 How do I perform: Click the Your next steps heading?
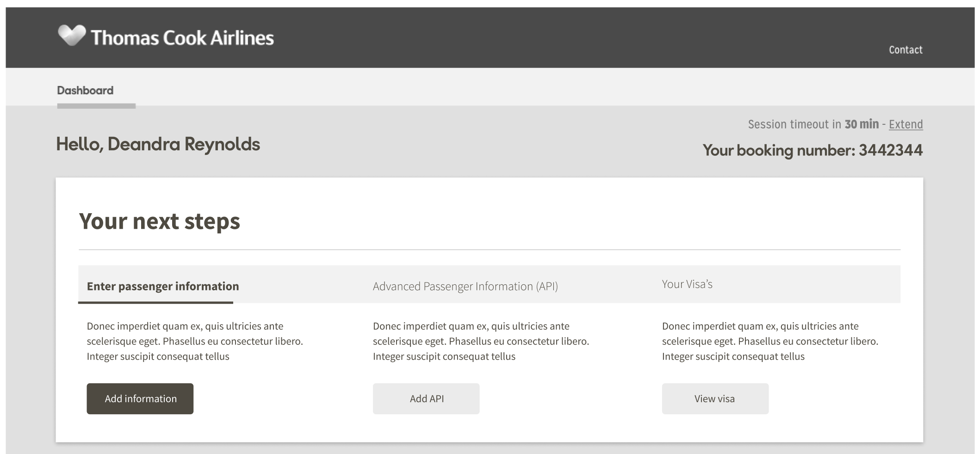click(x=159, y=221)
